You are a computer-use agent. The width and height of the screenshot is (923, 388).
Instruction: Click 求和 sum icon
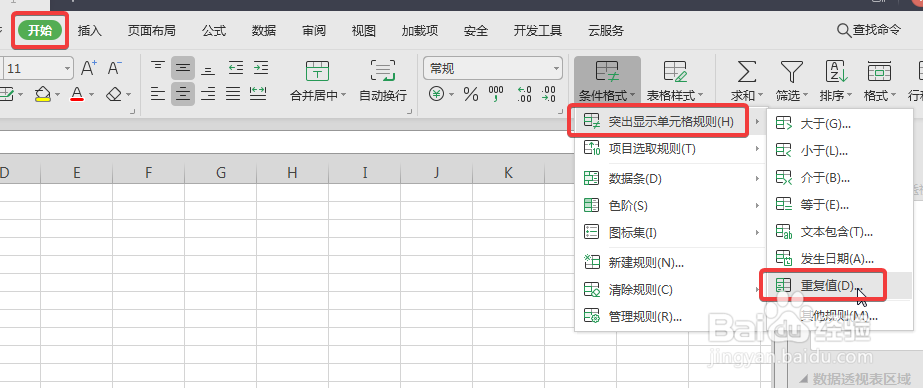[x=746, y=71]
